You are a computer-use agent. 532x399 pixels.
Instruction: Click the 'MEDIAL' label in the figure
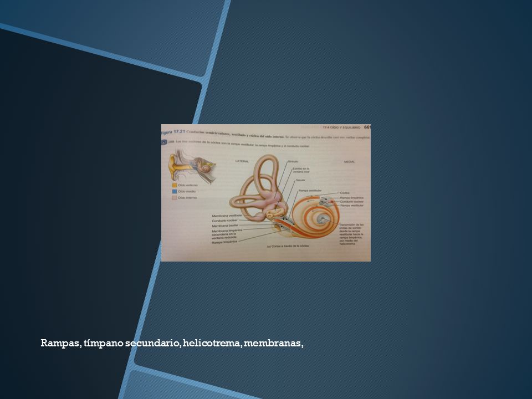[350, 162]
